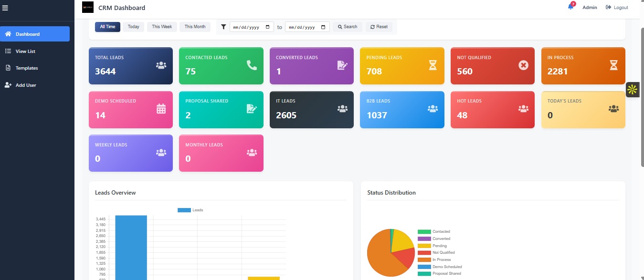The height and width of the screenshot is (280, 644).
Task: Open the notifications bell icon
Action: (x=570, y=7)
